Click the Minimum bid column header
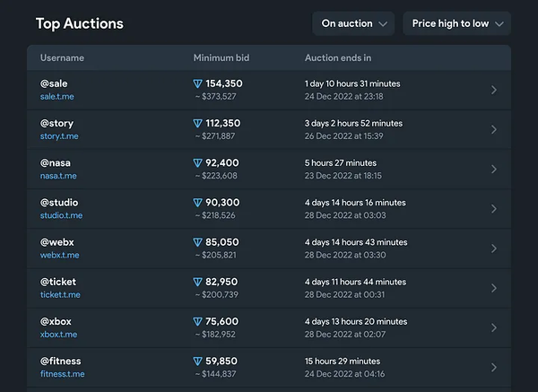 coord(221,58)
